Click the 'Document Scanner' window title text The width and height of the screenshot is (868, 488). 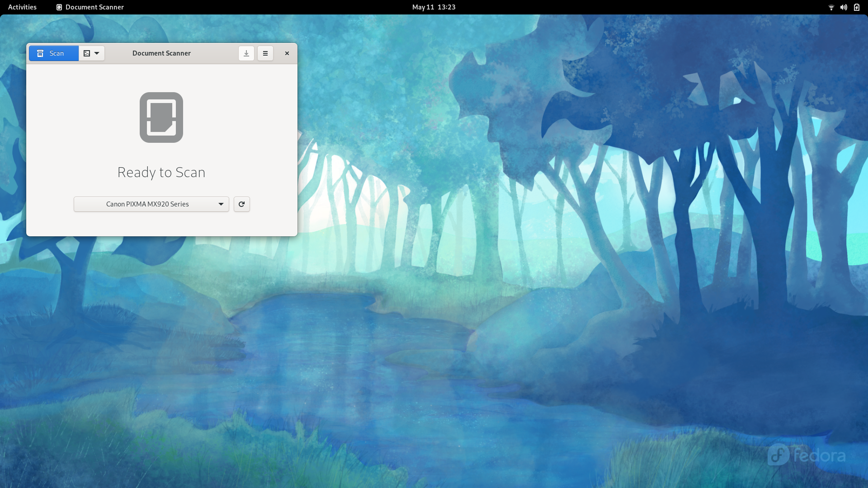pyautogui.click(x=161, y=53)
